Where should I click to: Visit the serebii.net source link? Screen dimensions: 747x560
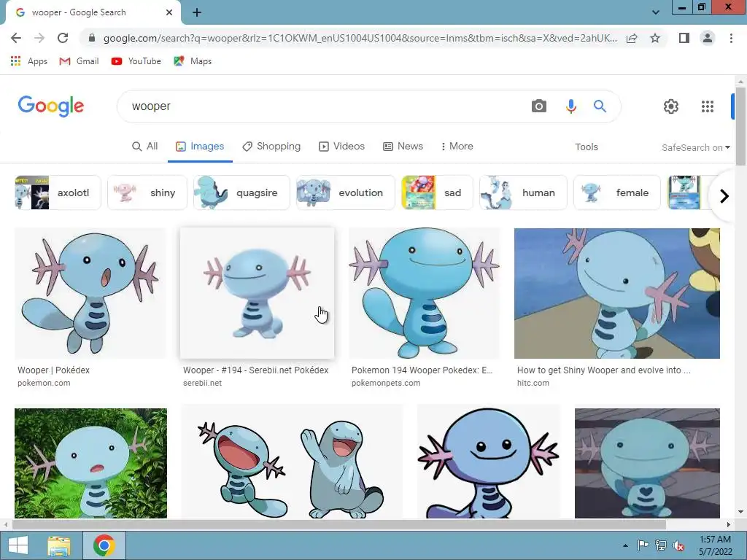[203, 383]
